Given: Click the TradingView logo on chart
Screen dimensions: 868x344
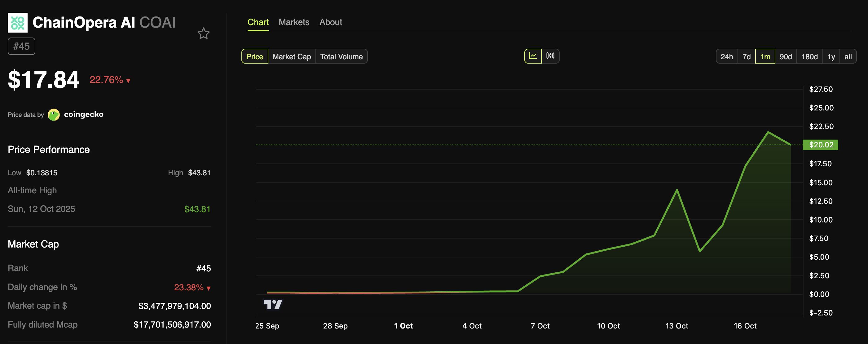Looking at the screenshot, I should 273,305.
